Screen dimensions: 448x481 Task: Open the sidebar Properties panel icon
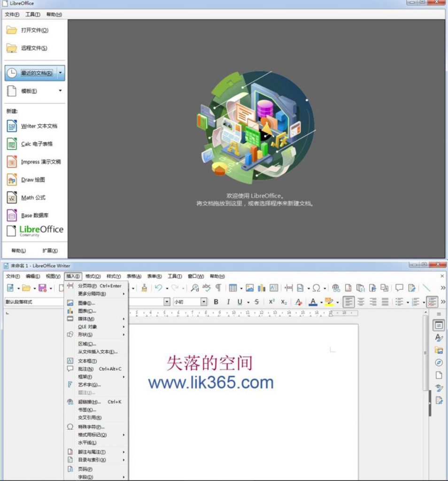439,325
